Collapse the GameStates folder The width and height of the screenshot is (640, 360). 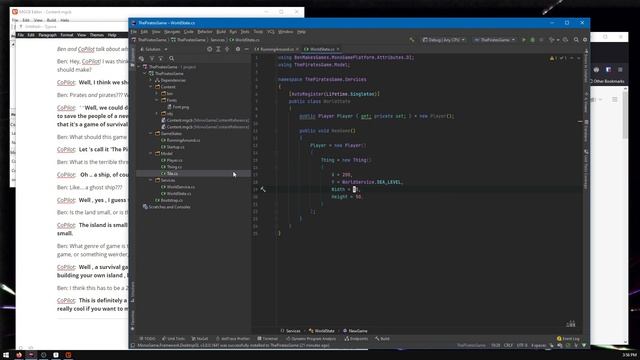point(151,133)
